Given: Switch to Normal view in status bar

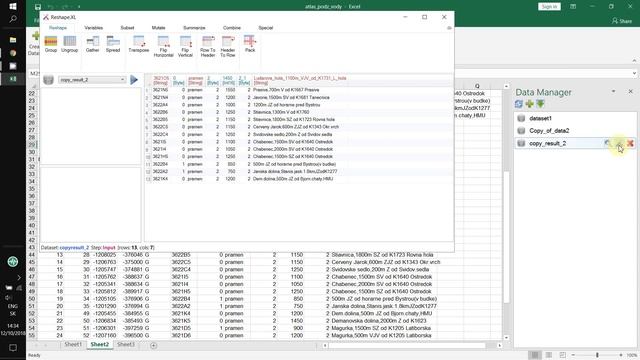Looking at the screenshot, I should click(535, 355).
